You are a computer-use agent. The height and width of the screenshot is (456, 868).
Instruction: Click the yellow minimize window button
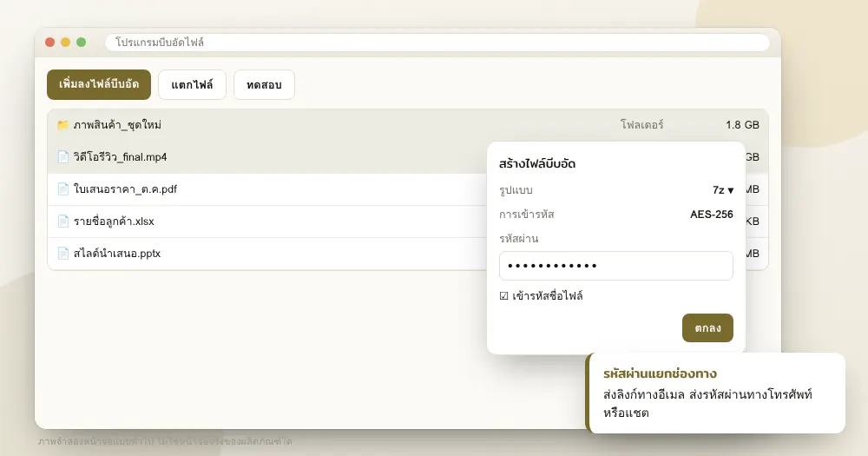[65, 43]
